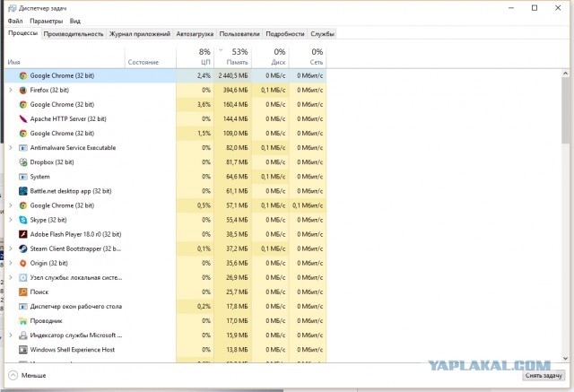The image size is (574, 392).
Task: Click the Индексатор службы Microsoft icon
Action: click(x=23, y=335)
